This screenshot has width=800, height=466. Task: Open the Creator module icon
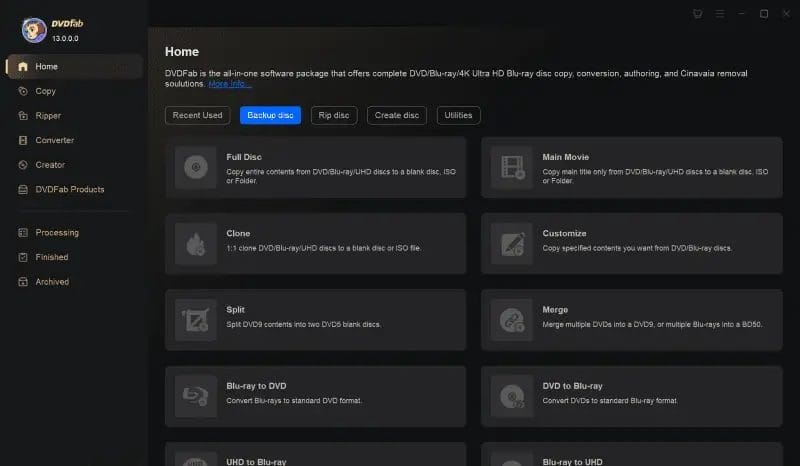click(x=22, y=164)
